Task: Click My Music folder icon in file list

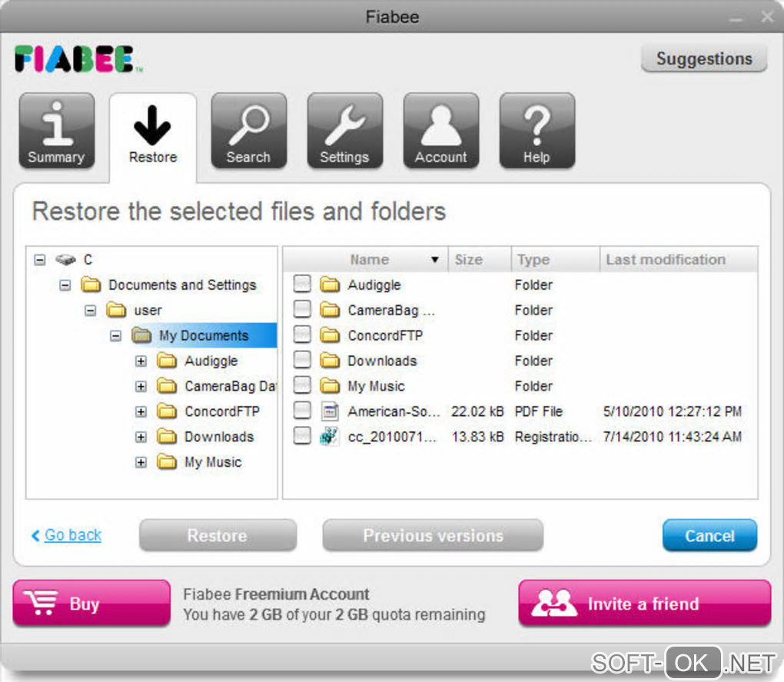Action: (x=330, y=385)
